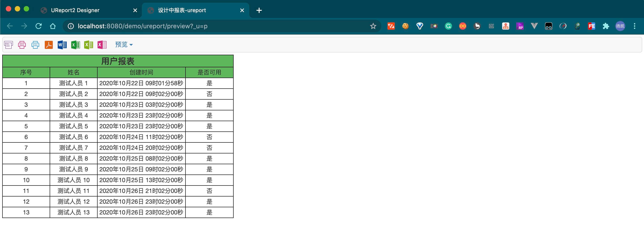644x240 pixels.
Task: Bookmark this page with the star icon
Action: point(373,26)
